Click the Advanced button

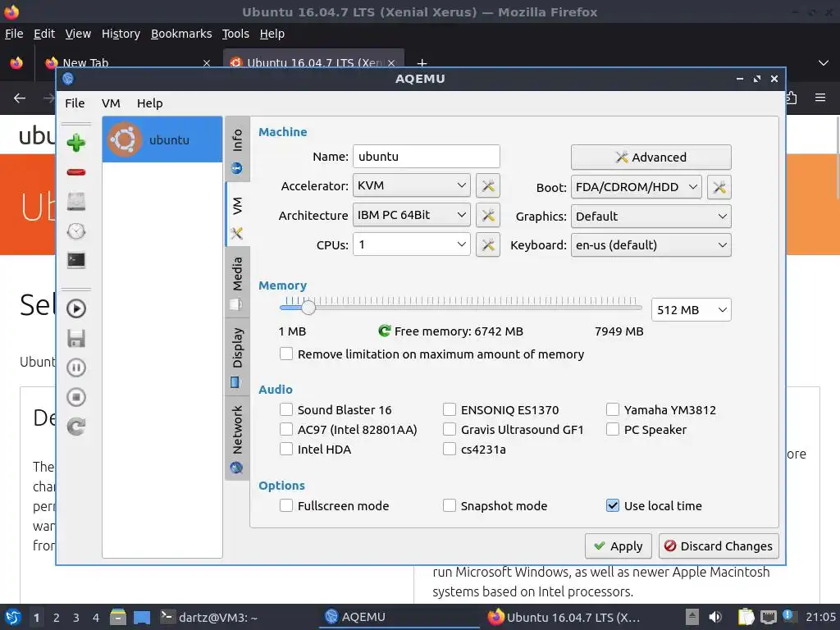tap(651, 157)
